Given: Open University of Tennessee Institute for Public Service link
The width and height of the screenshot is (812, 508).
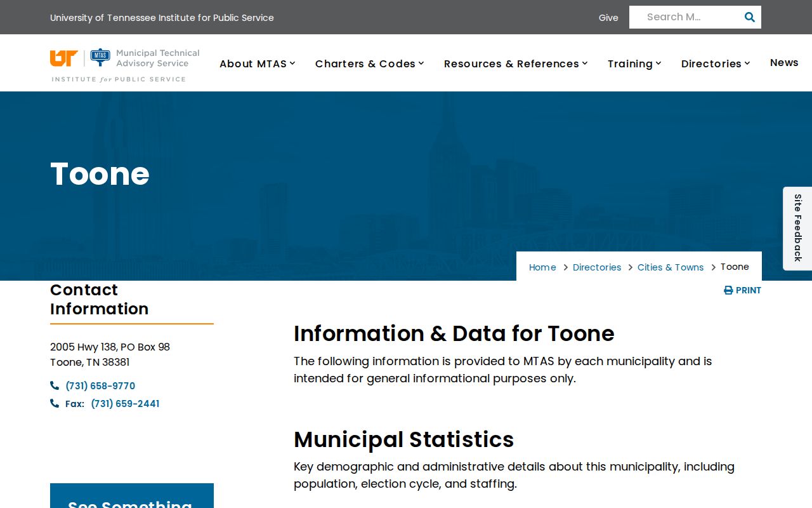Looking at the screenshot, I should coord(162,18).
